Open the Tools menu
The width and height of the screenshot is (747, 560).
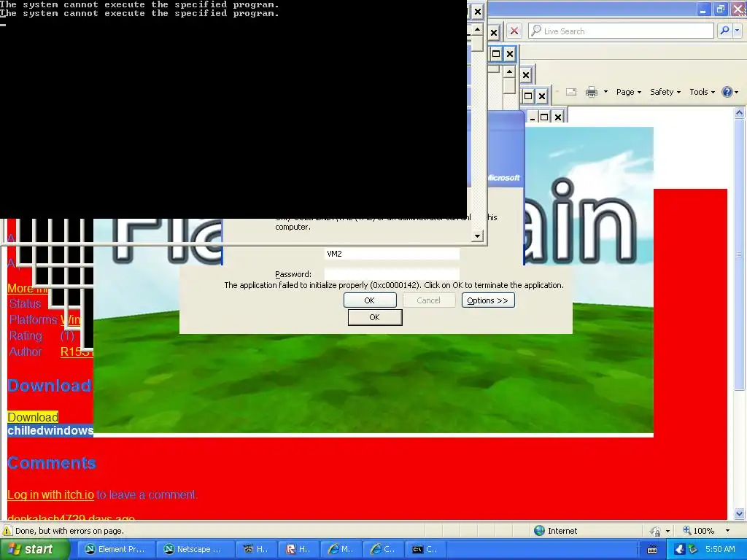pyautogui.click(x=702, y=92)
